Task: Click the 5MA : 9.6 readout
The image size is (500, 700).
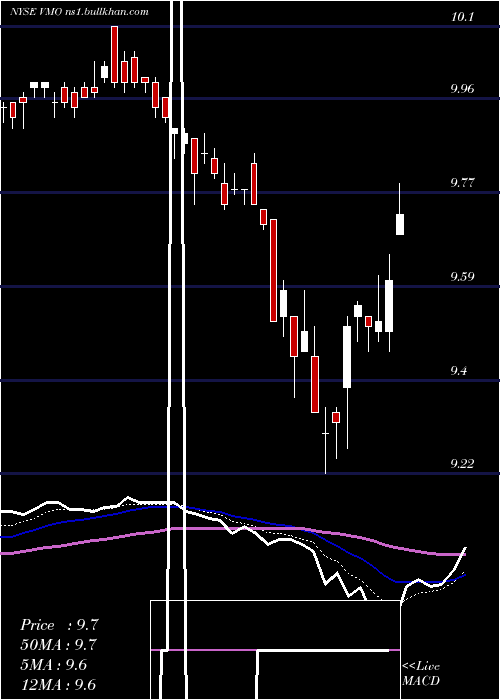Action: [54, 665]
